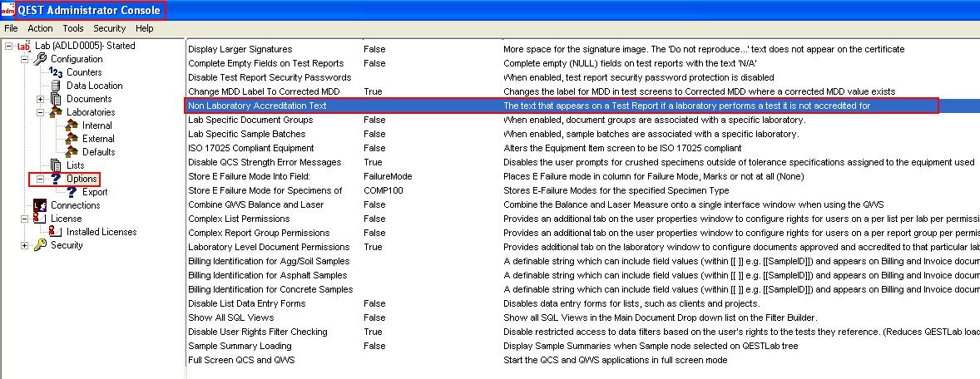This screenshot has width=980, height=379.
Task: Click the Security key icon
Action: point(40,245)
